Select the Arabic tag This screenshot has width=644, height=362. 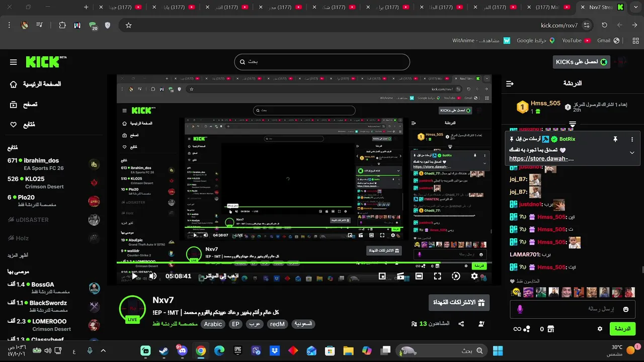[x=213, y=324]
